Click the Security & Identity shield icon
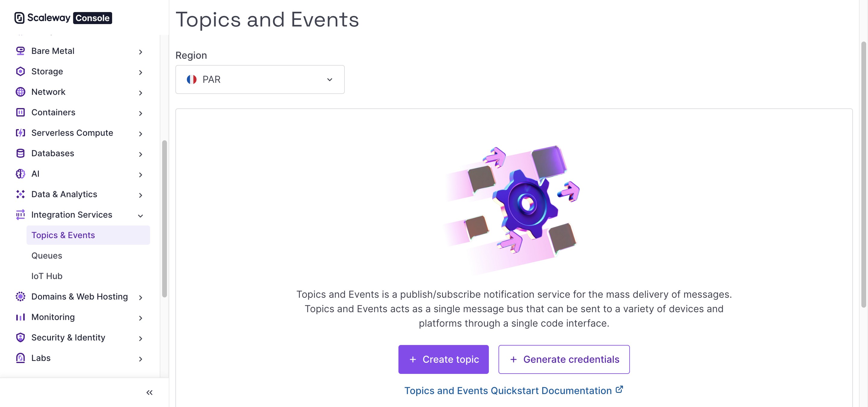Viewport: 868px width, 407px height. pos(20,337)
